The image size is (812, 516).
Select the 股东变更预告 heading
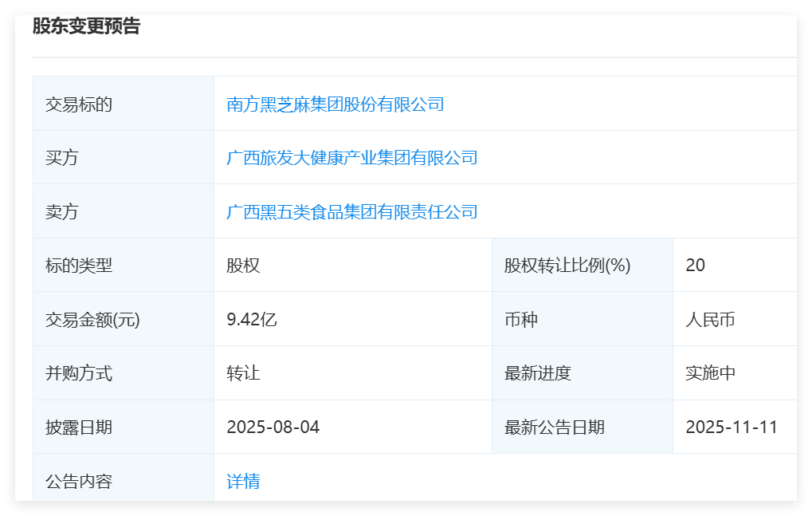87,26
